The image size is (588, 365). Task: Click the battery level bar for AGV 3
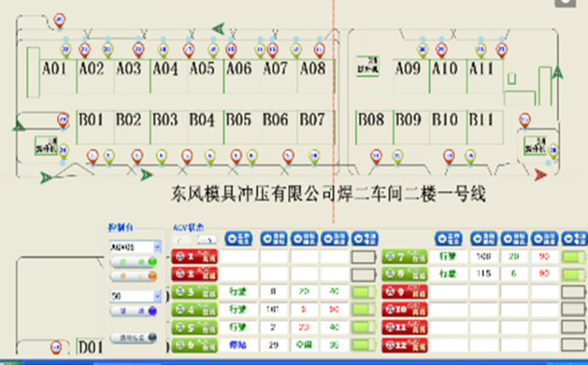(x=364, y=292)
